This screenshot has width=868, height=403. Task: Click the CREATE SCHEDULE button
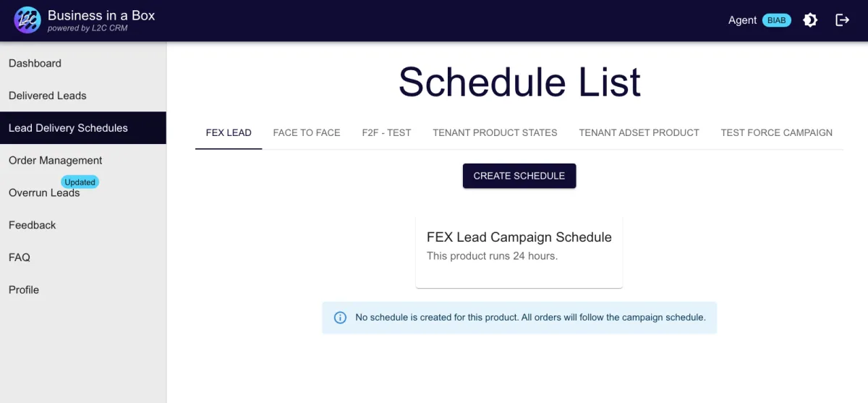519,176
